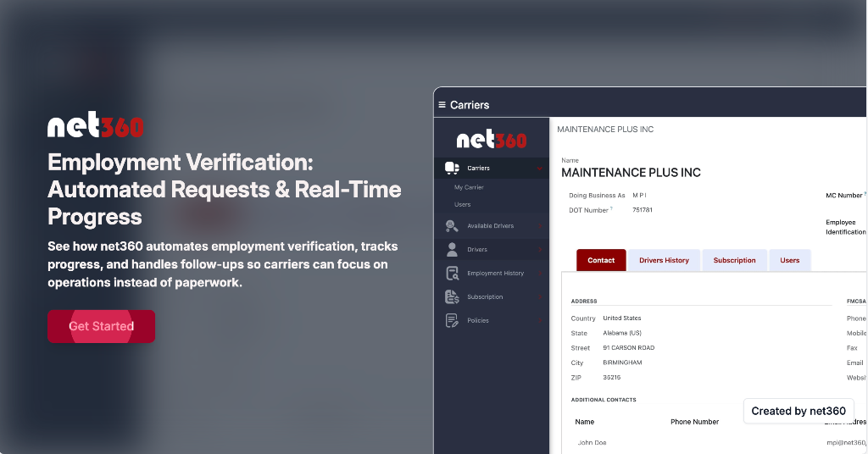Click the Subscription billing icon
Viewport: 868px width, 454px height.
pos(453,297)
